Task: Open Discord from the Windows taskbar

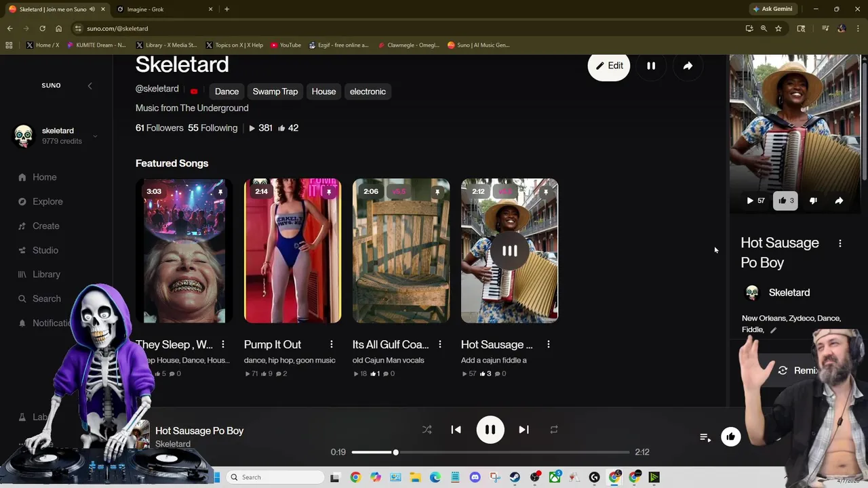Action: [475, 477]
